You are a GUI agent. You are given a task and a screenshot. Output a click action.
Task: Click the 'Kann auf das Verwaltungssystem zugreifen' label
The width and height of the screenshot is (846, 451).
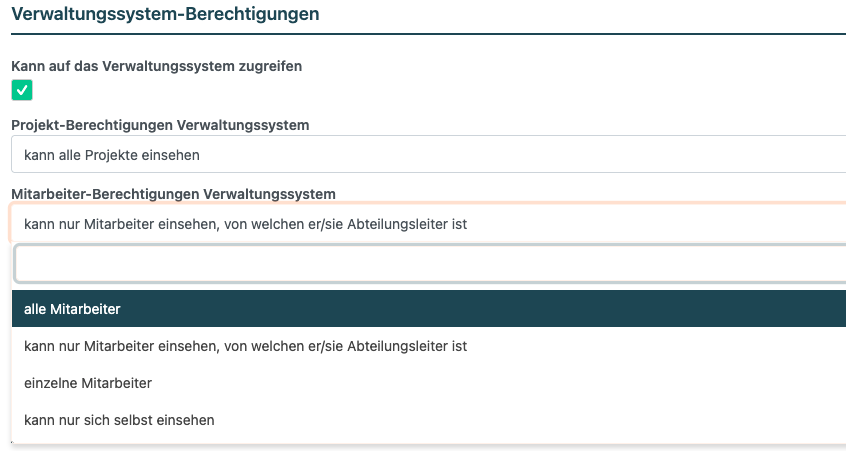156,66
